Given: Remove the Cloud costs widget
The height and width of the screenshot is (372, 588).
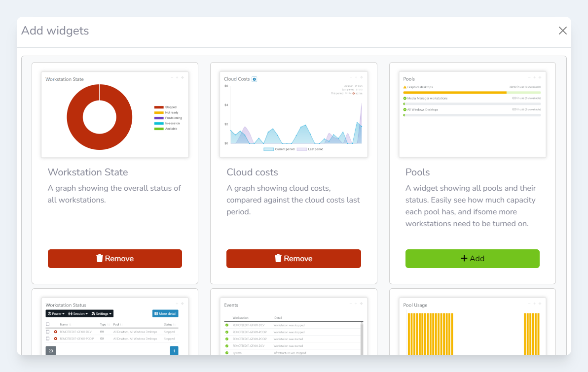Looking at the screenshot, I should (294, 259).
